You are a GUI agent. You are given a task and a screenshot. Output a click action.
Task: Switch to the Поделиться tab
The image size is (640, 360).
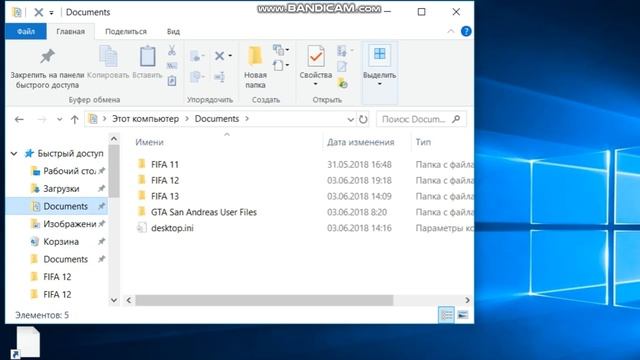tap(126, 31)
